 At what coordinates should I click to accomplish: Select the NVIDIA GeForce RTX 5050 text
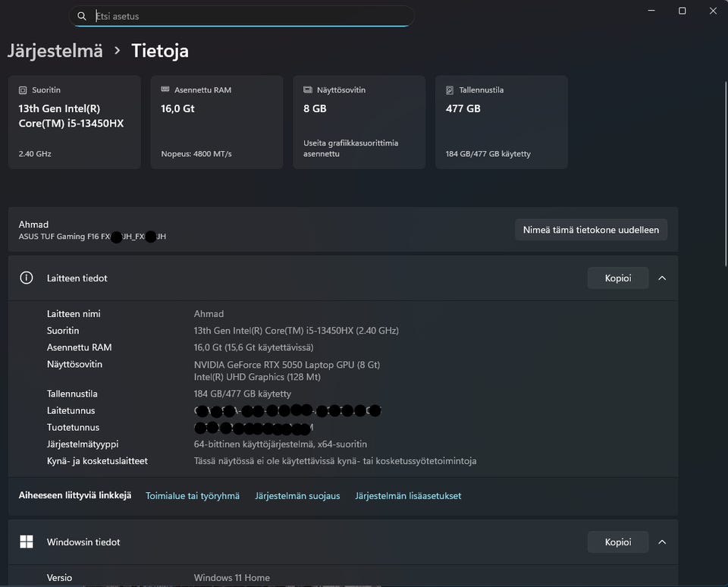[x=287, y=365]
